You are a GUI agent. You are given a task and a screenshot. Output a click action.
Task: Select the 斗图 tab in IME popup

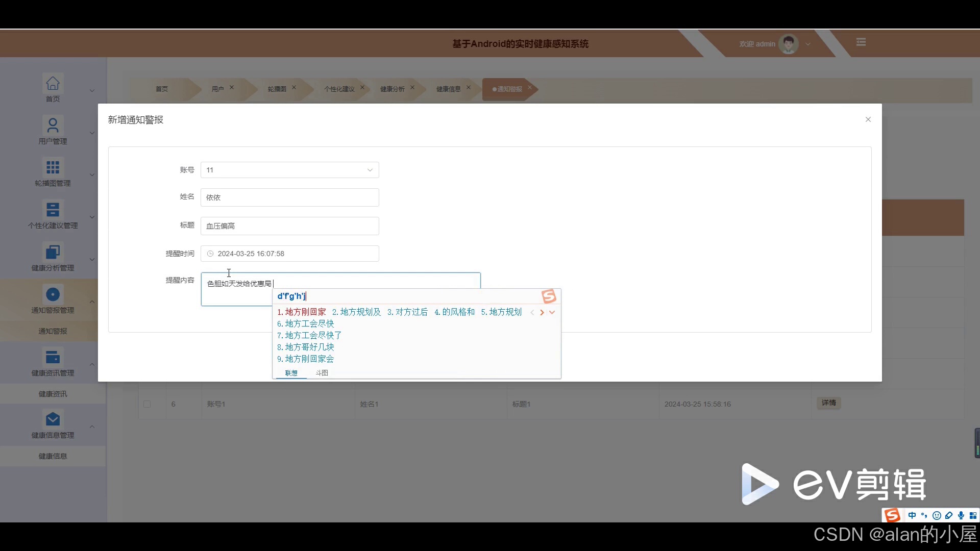click(322, 373)
